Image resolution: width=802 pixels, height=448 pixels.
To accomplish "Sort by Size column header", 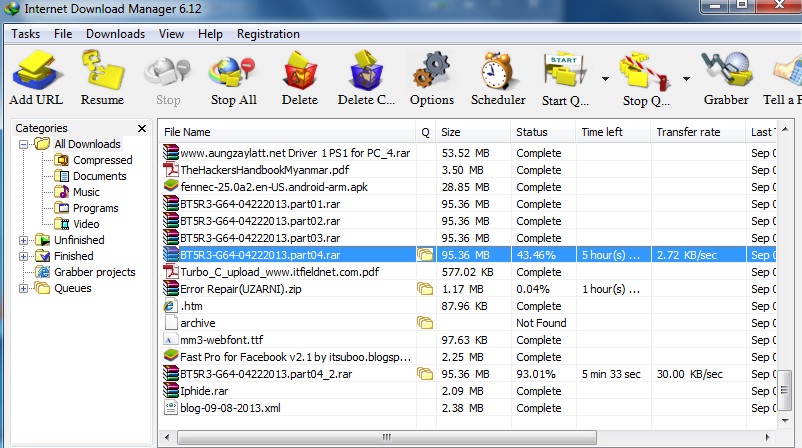I will (x=474, y=132).
